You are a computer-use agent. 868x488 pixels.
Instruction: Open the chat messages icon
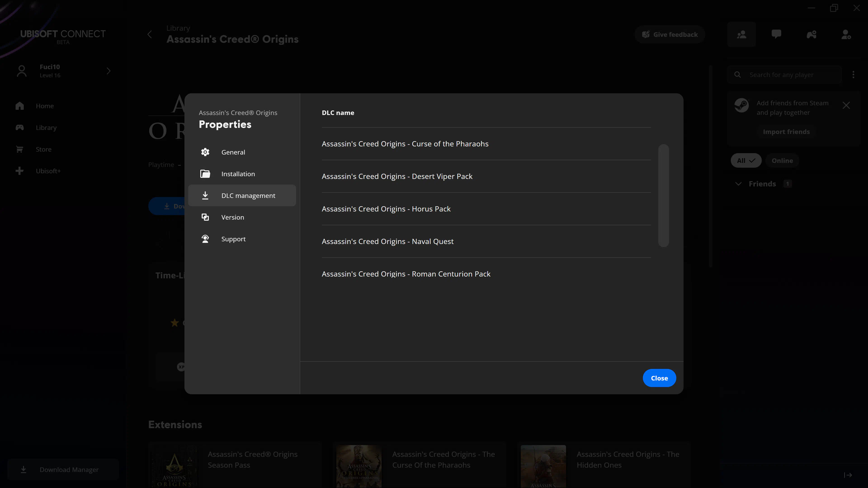tap(776, 34)
